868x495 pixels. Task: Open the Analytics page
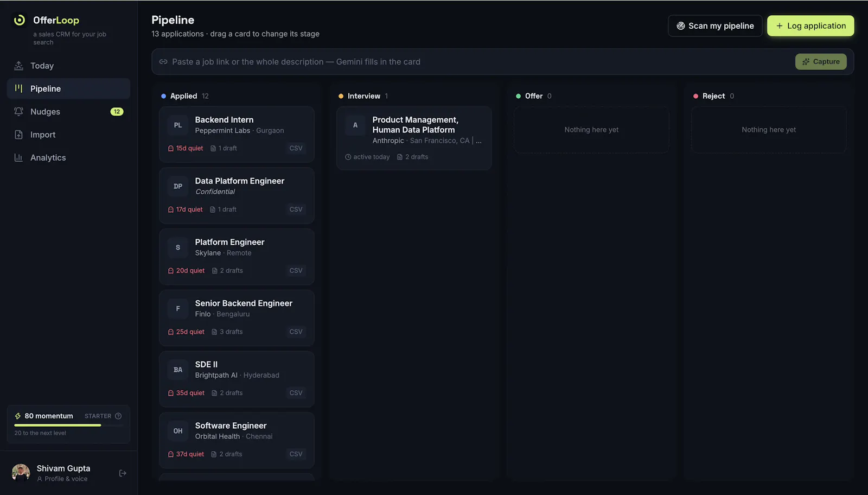[x=68, y=157]
